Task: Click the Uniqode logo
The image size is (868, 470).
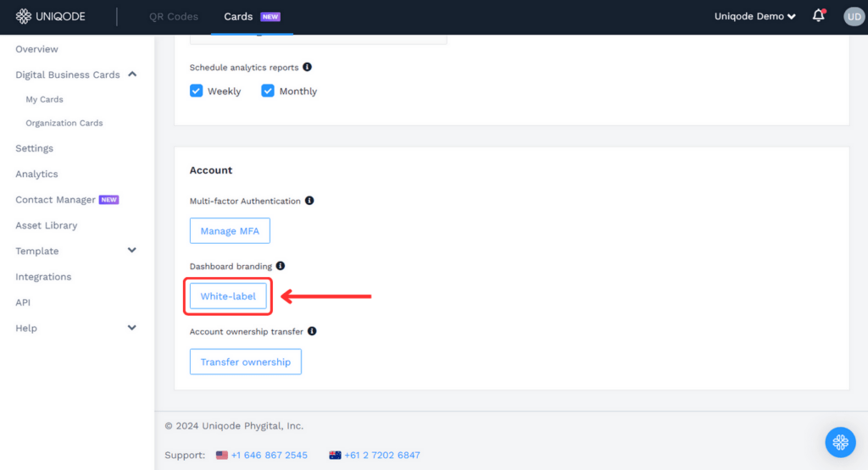Action: 50,16
